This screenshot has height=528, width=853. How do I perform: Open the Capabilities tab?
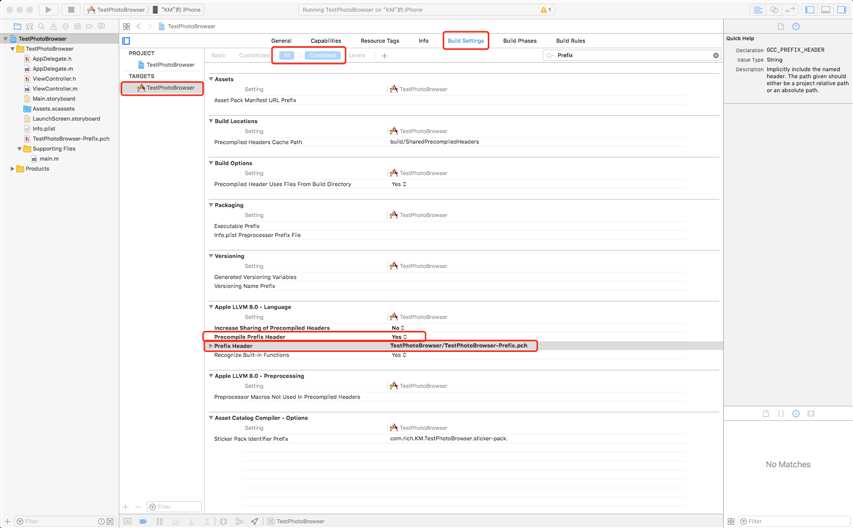[326, 41]
